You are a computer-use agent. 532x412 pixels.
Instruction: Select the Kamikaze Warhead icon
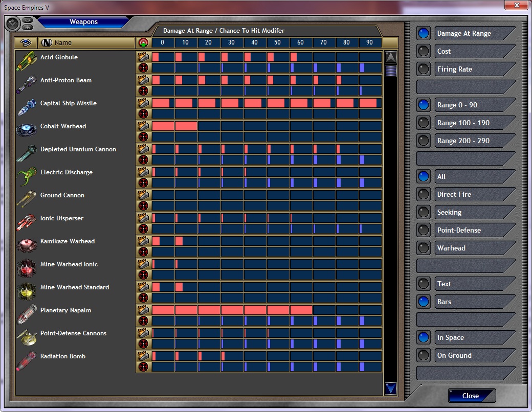[27, 246]
